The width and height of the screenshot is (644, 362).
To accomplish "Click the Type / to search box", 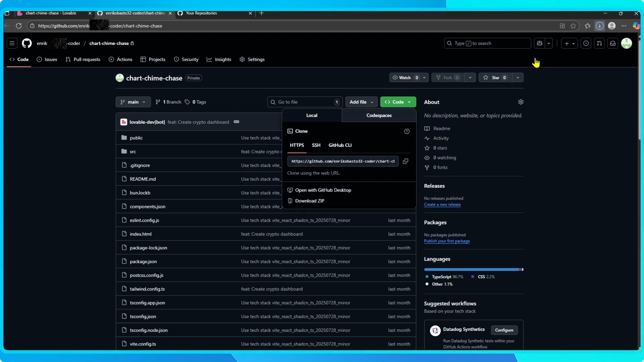I will tap(487, 43).
